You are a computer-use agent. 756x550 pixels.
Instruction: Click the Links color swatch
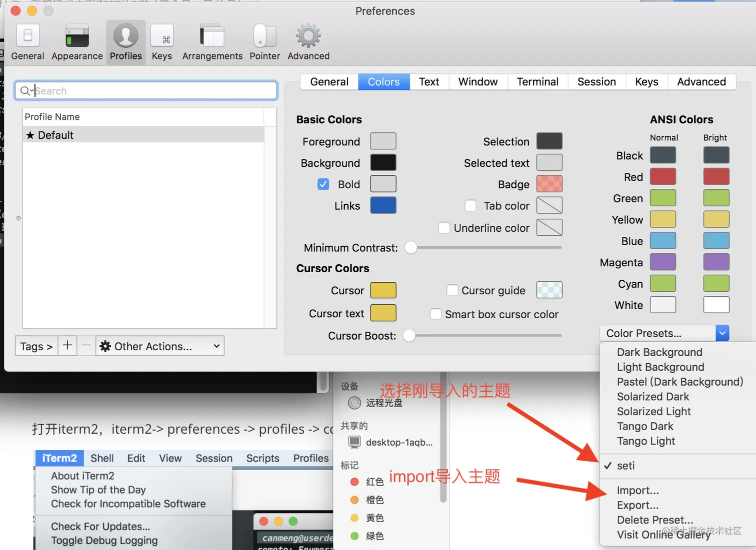pos(383,205)
